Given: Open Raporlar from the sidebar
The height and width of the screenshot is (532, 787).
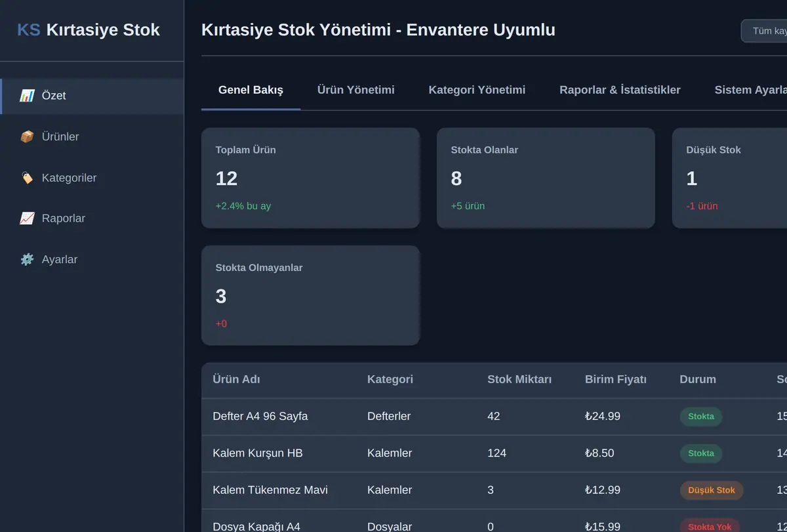Looking at the screenshot, I should click(x=92, y=218).
